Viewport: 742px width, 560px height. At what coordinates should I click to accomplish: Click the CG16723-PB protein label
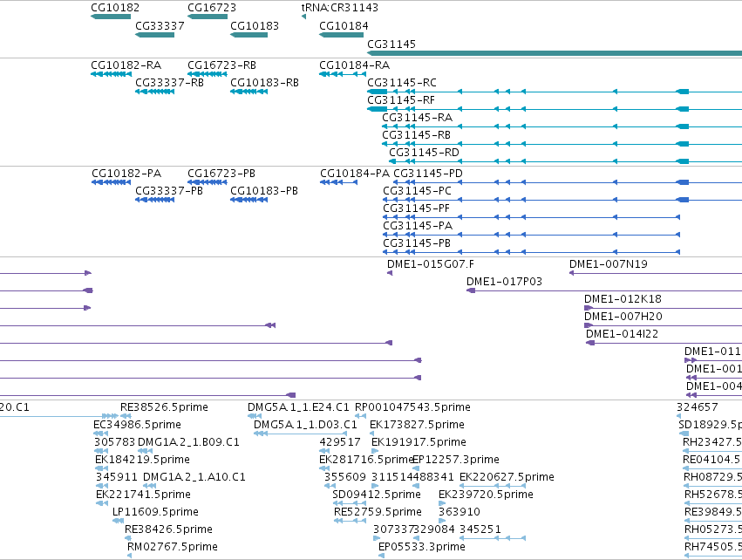click(x=221, y=174)
